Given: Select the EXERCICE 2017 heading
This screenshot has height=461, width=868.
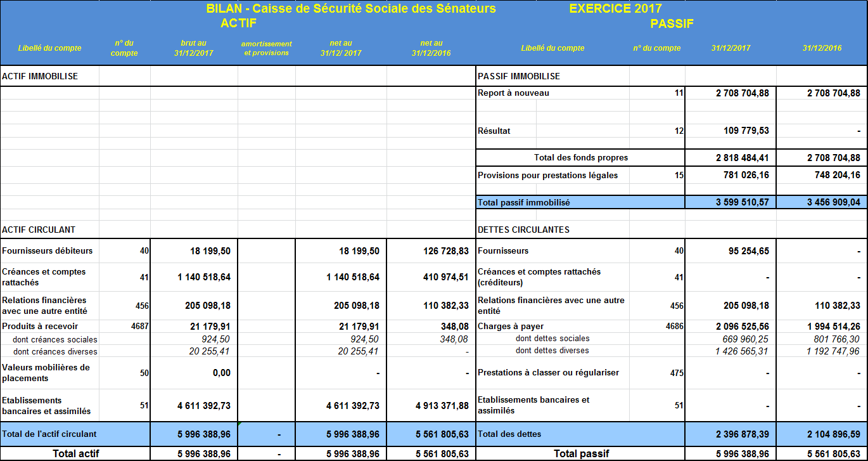Looking at the screenshot, I should [615, 8].
